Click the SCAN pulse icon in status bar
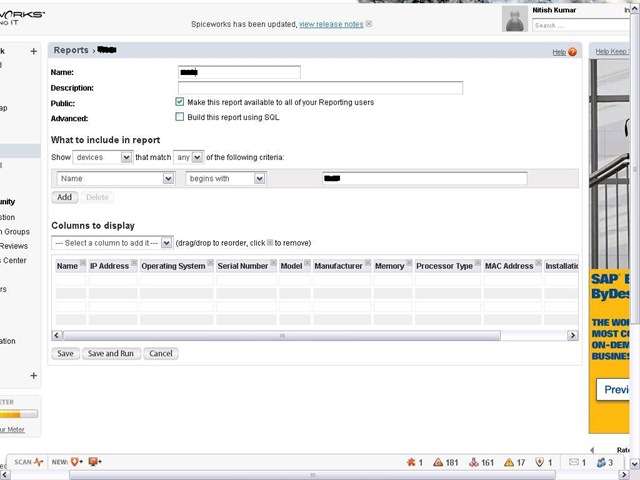 click(38, 463)
